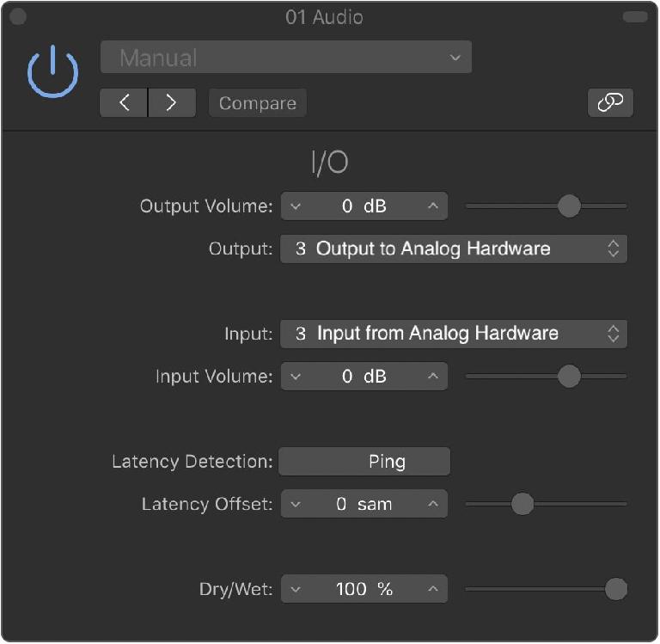The image size is (660, 644).
Task: Open the Output to Analog Hardware dropdown
Action: point(453,248)
